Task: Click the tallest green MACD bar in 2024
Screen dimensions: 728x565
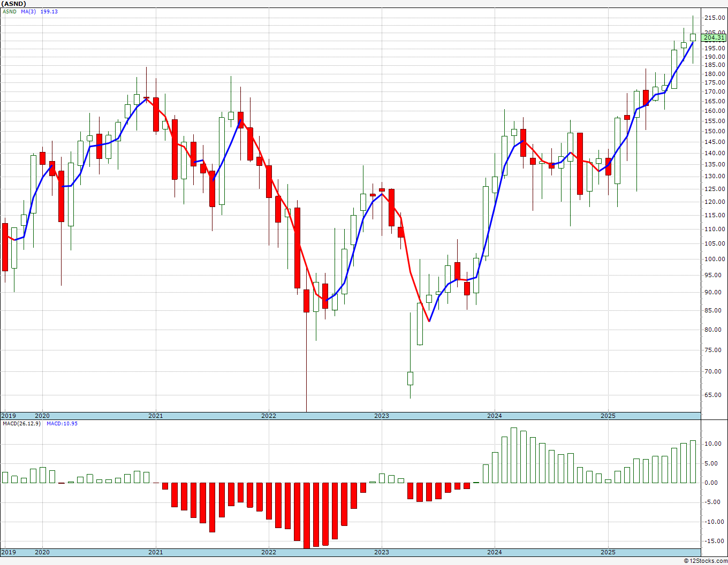Action: click(x=514, y=455)
